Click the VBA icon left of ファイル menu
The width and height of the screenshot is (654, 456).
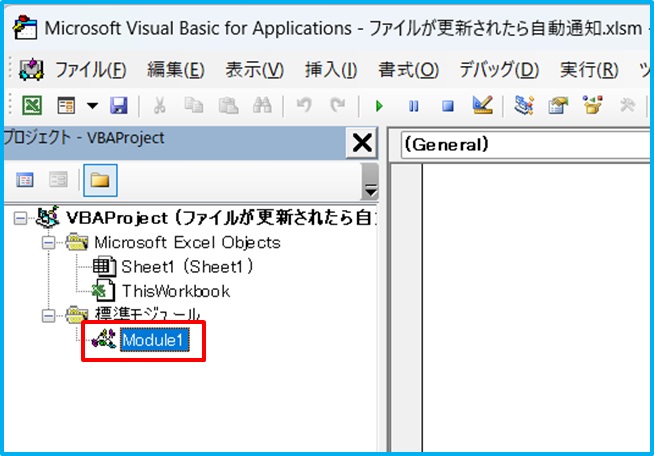click(31, 70)
